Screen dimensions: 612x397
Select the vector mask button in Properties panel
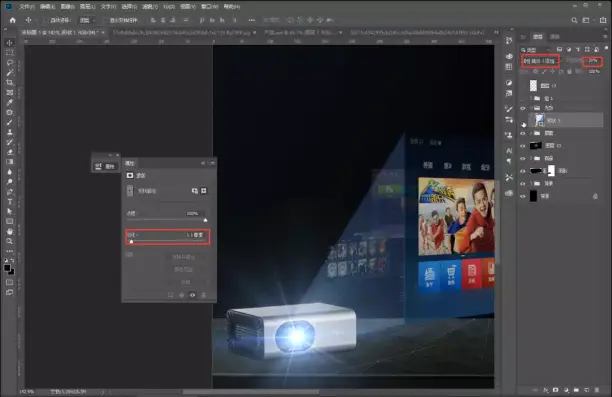[x=204, y=190]
